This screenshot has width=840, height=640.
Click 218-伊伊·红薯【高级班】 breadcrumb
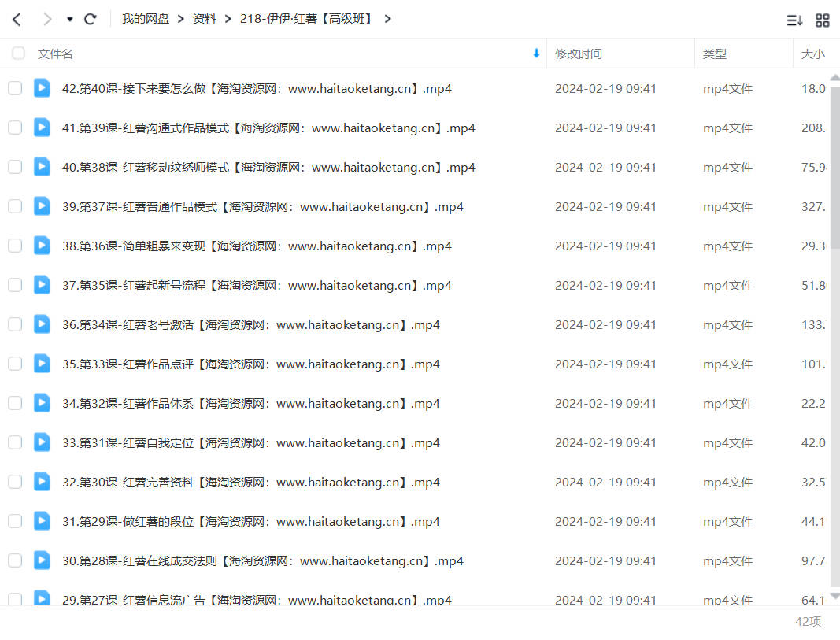[x=306, y=19]
